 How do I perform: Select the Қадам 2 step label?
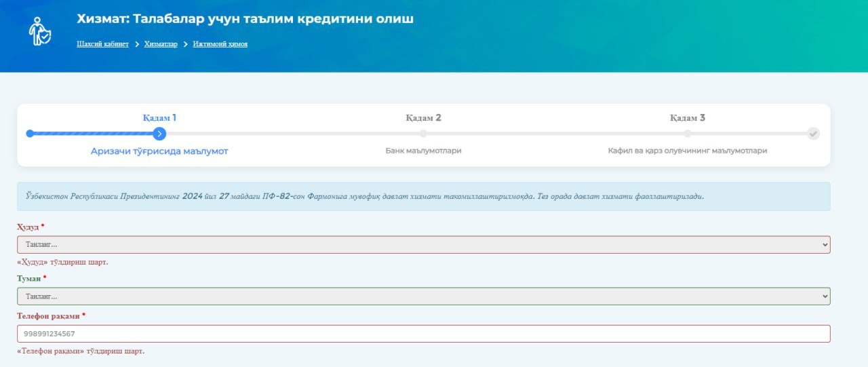423,118
